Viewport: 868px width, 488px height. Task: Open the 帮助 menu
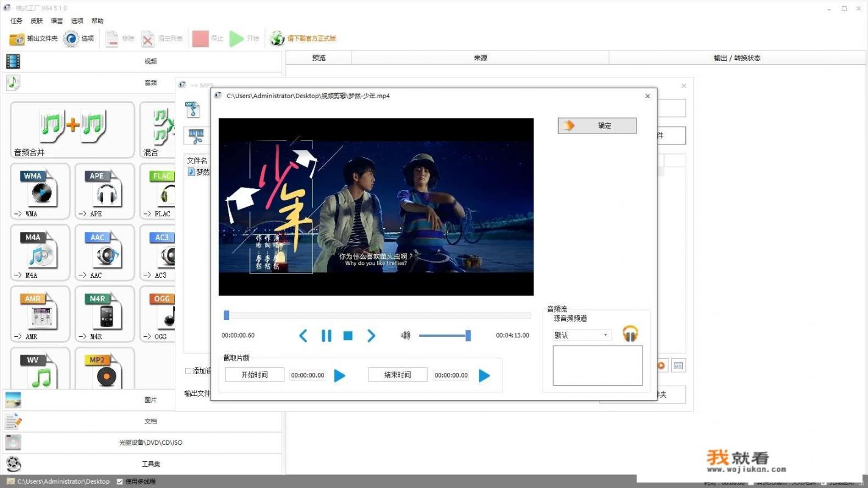point(97,21)
